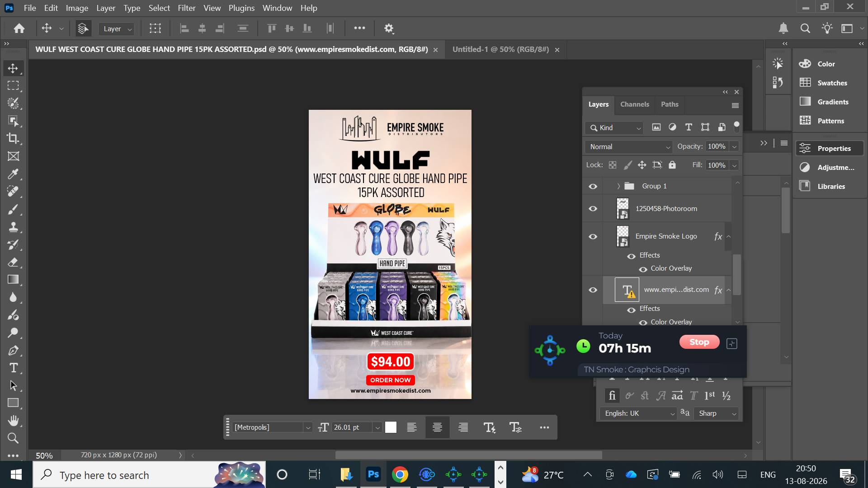Open the Normal blend mode dropdown
The width and height of the screenshot is (868, 488).
[628, 147]
